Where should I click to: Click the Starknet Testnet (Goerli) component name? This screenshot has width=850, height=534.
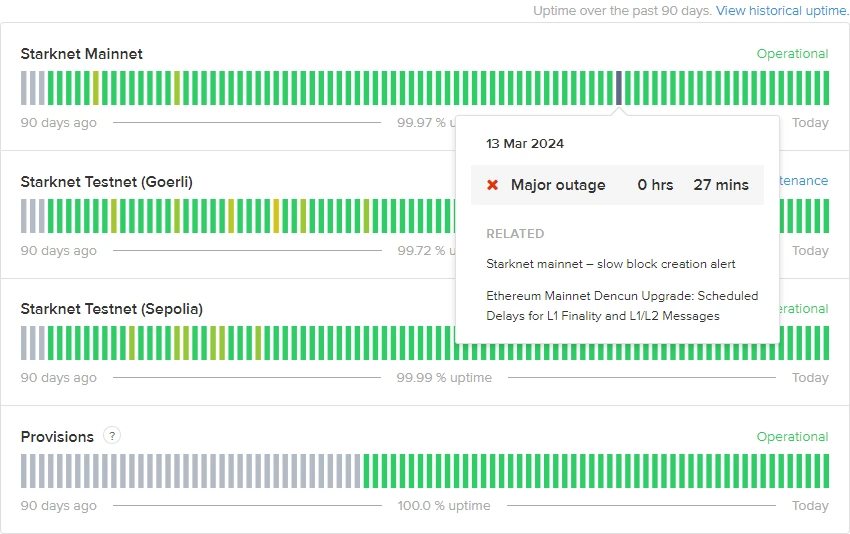(106, 182)
